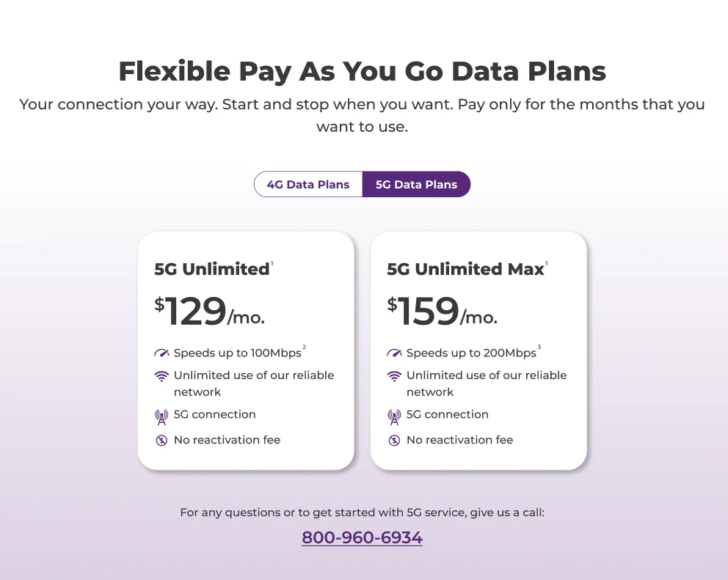728x580 pixels.
Task: Click "Speeds up to 200Mbps" feature text
Action: (x=471, y=353)
